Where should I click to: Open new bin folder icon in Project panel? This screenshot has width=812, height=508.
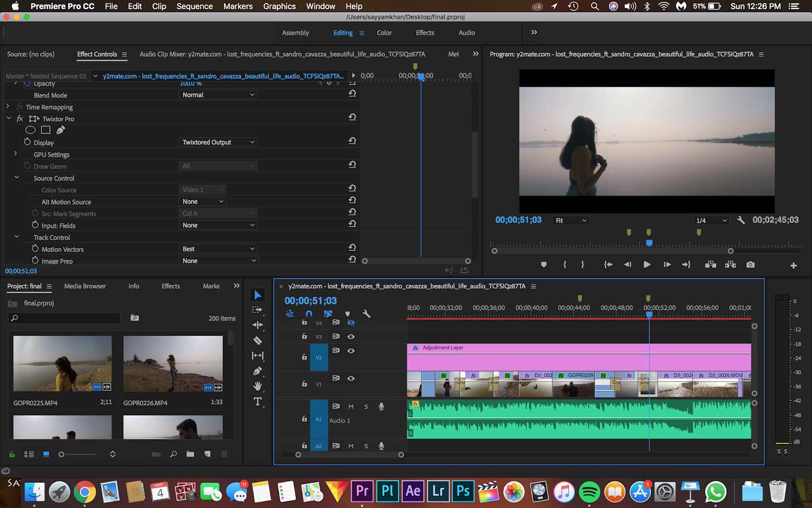point(190,454)
